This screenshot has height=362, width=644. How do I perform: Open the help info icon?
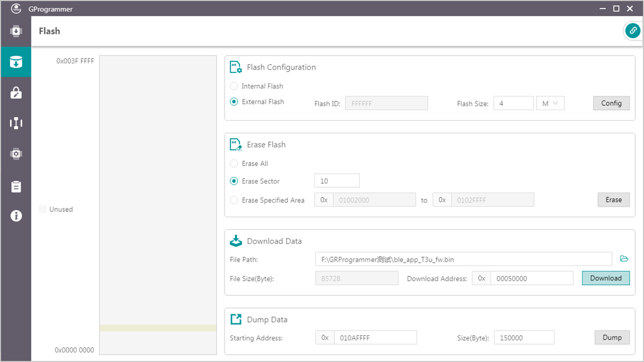[x=16, y=216]
